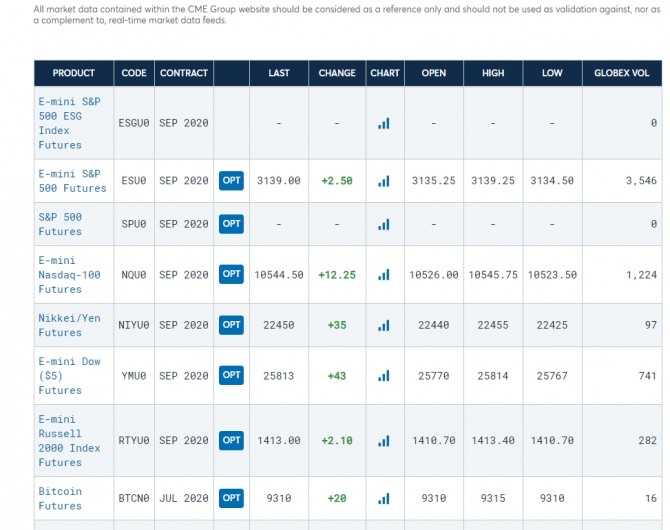Display chart for E-mini Dow ($5) Futures

coord(384,376)
